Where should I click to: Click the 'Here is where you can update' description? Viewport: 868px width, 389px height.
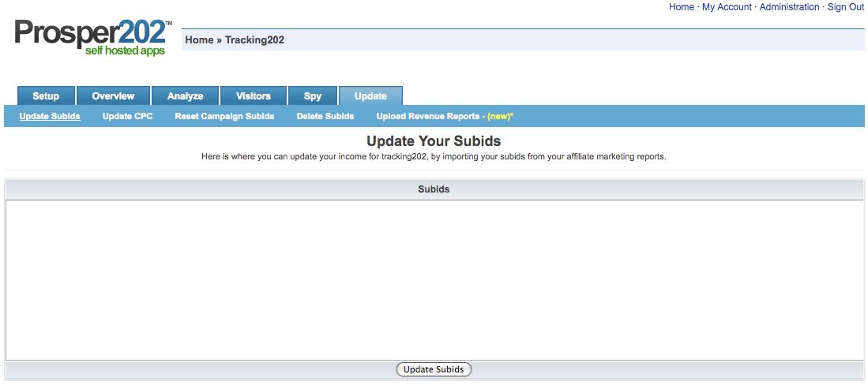tap(434, 156)
